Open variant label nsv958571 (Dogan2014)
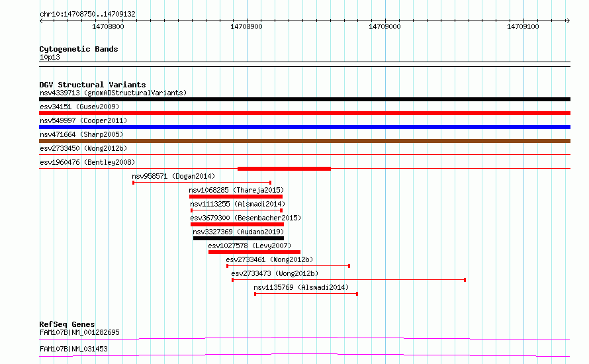The image size is (589, 364). point(173,176)
